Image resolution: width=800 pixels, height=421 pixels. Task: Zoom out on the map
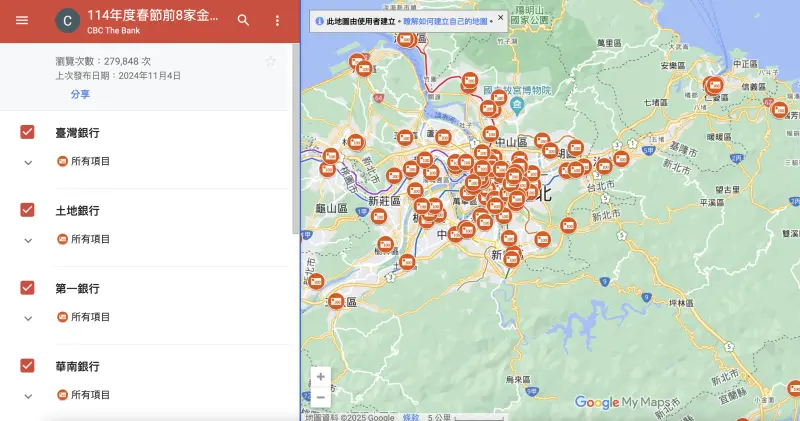tap(320, 397)
